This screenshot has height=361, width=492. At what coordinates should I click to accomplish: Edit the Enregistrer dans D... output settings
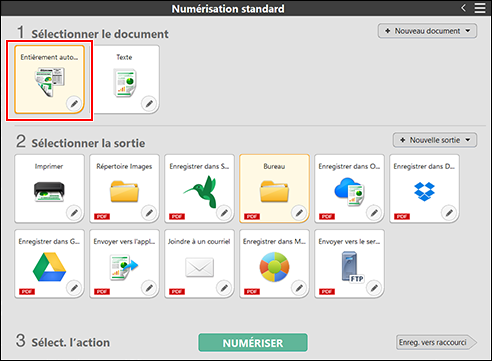(449, 212)
